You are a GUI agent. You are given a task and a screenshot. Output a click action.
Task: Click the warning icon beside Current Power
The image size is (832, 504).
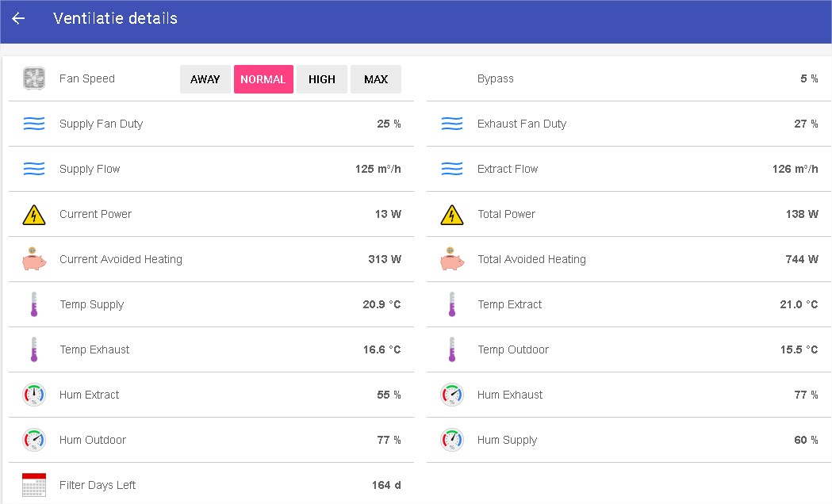click(34, 215)
